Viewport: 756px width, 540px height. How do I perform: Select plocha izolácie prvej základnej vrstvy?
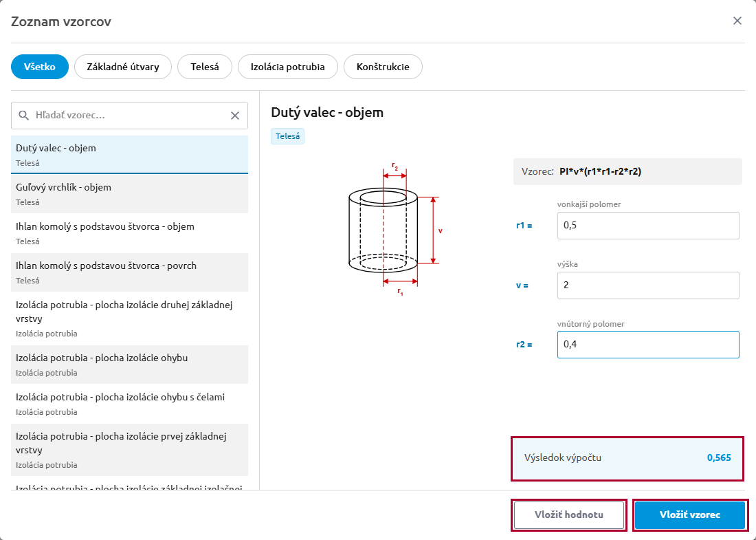[x=129, y=450]
